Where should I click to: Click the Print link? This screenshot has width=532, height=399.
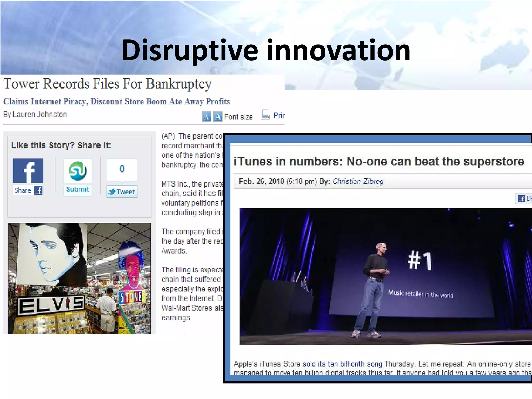pyautogui.click(x=279, y=116)
